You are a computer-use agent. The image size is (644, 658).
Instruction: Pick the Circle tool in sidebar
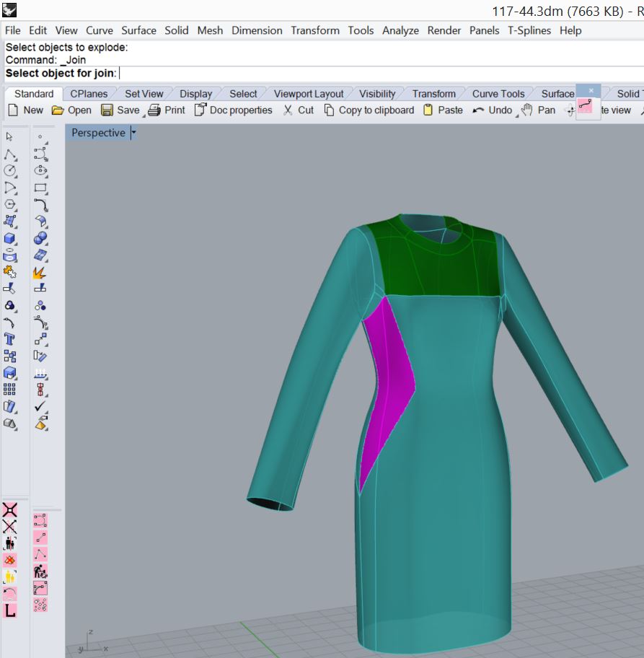coord(10,171)
